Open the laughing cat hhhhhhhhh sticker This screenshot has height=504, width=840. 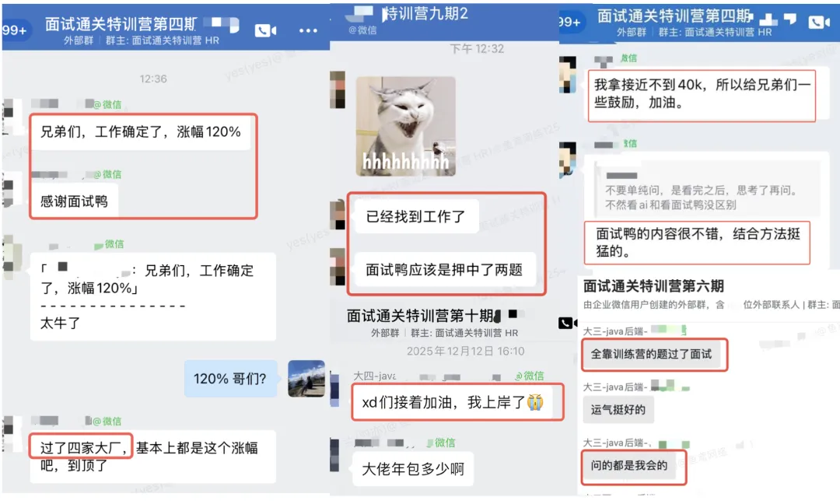405,127
